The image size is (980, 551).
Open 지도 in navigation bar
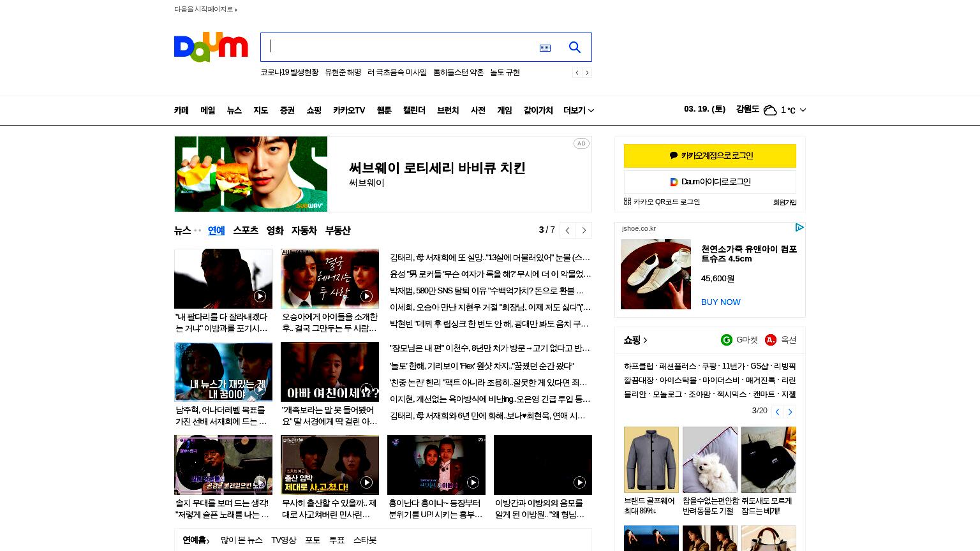(x=261, y=110)
